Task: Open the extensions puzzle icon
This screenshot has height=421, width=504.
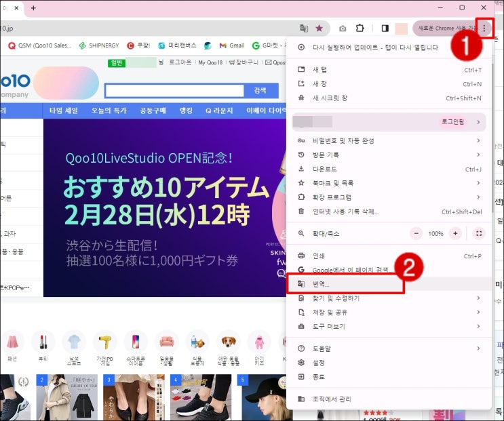Action: (x=360, y=28)
